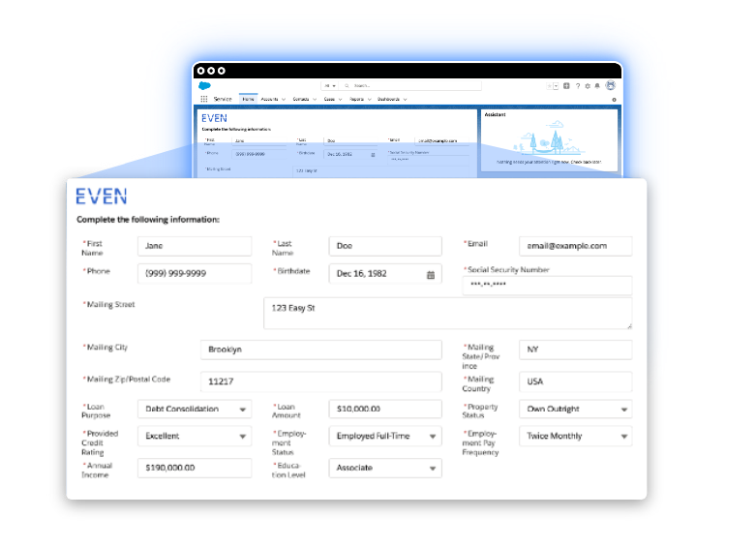Open the Education Level dropdown showing Associate
The image size is (756, 548).
coord(385,468)
